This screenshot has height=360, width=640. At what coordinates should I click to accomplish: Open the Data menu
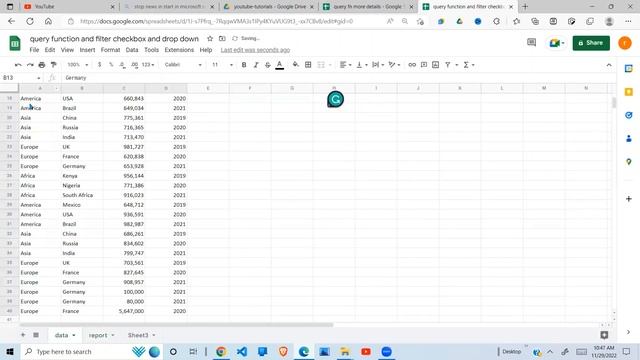click(132, 50)
